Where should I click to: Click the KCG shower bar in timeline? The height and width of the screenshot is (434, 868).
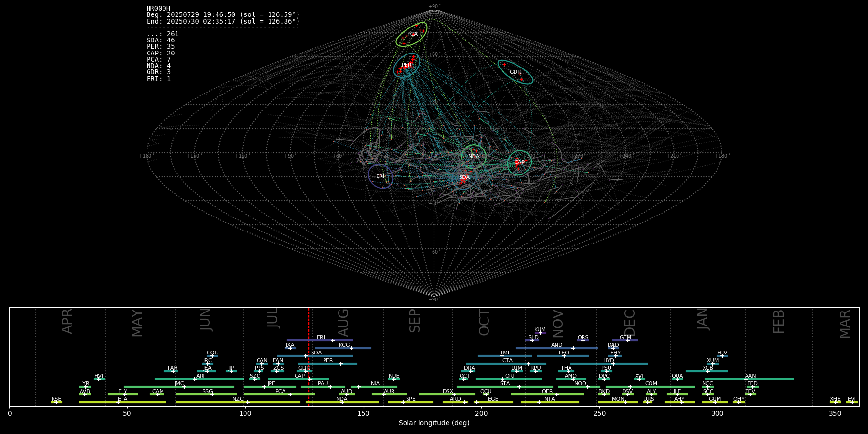[343, 348]
